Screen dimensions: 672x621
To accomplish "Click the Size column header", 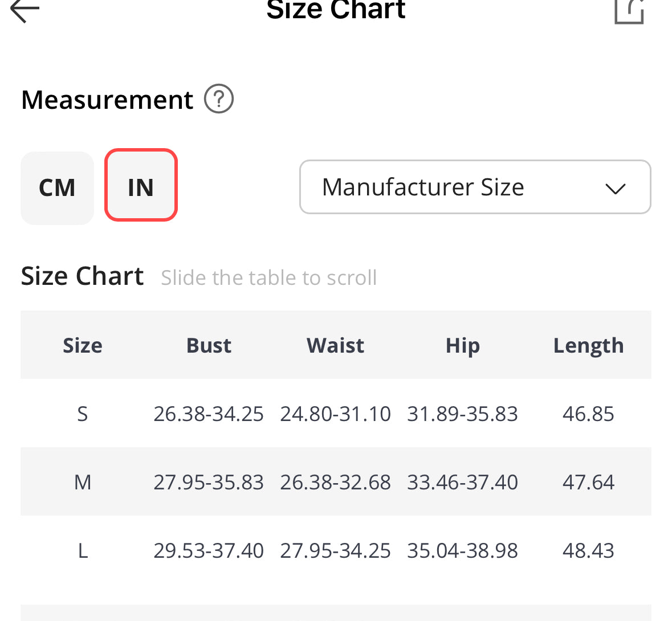I will 83,345.
